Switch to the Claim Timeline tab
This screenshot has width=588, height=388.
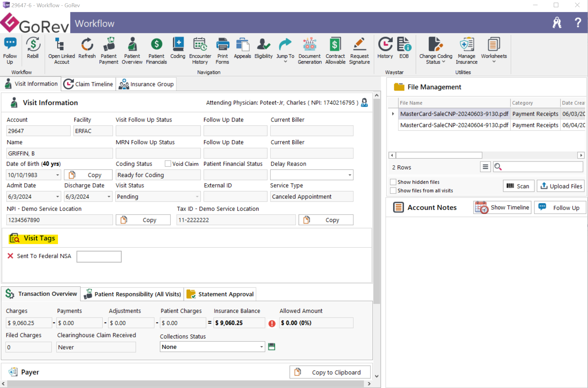point(89,84)
